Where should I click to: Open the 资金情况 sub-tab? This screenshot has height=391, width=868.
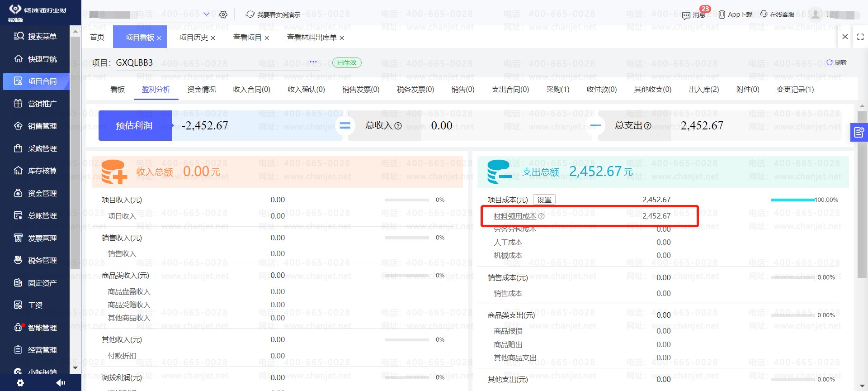click(x=202, y=90)
